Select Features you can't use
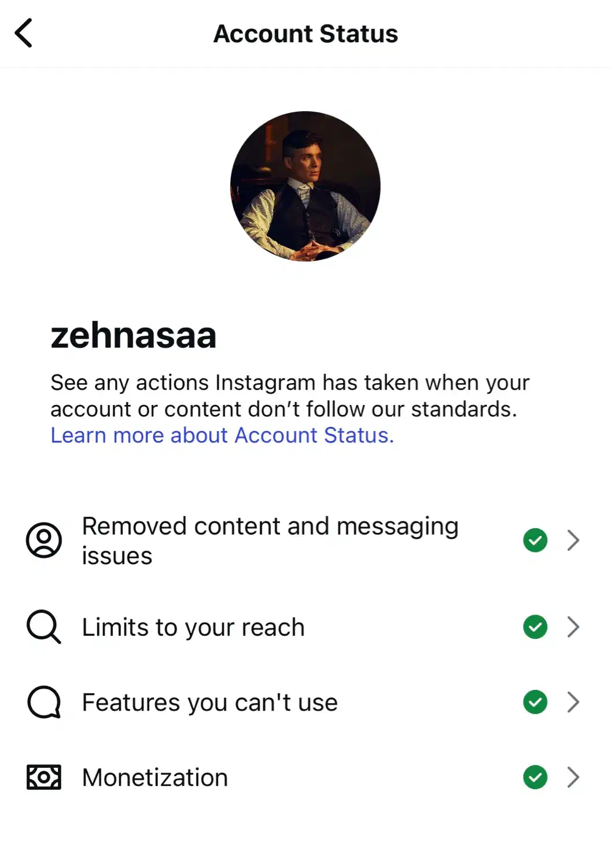 tap(209, 703)
